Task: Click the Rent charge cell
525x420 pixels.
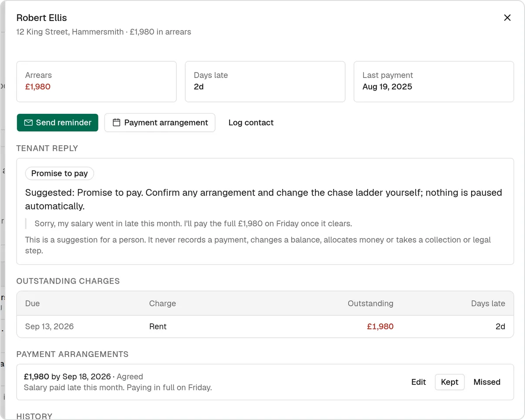Action: point(157,326)
